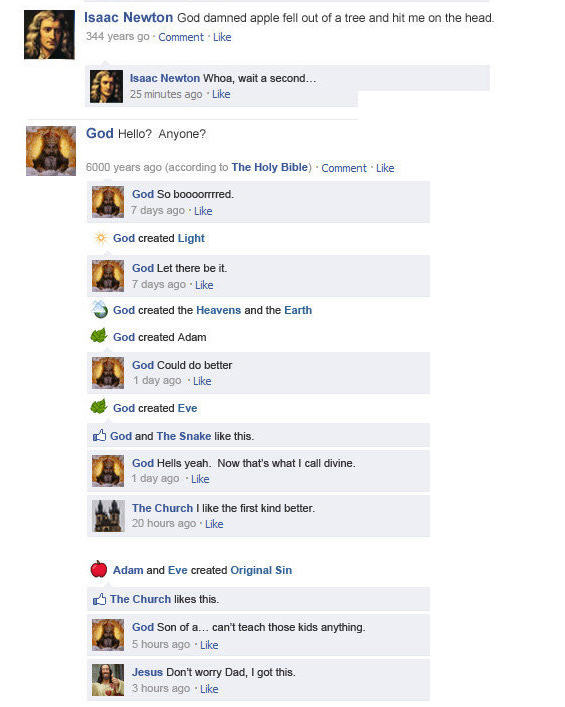Open God's large profile picture
This screenshot has height=707, width=565.
click(x=51, y=151)
